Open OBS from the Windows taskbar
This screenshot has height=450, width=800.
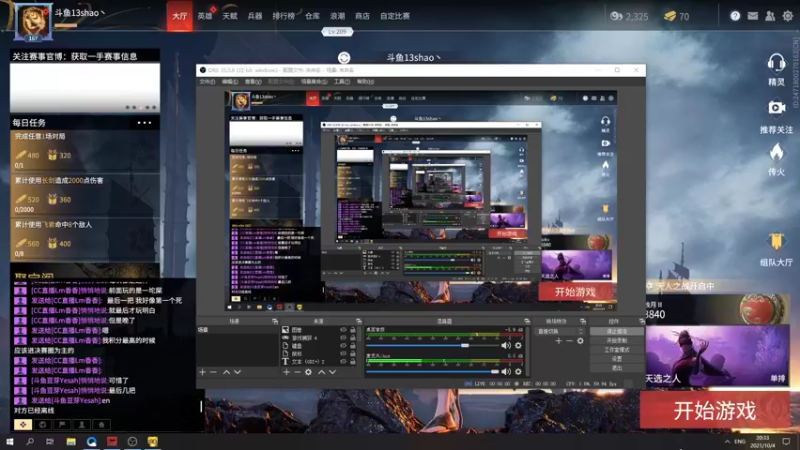(x=132, y=441)
